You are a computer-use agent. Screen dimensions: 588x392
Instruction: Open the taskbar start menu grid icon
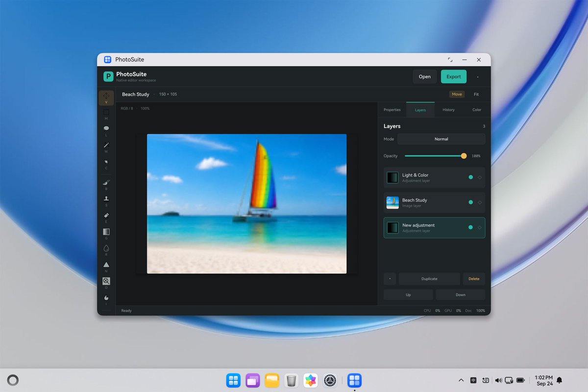pos(233,380)
